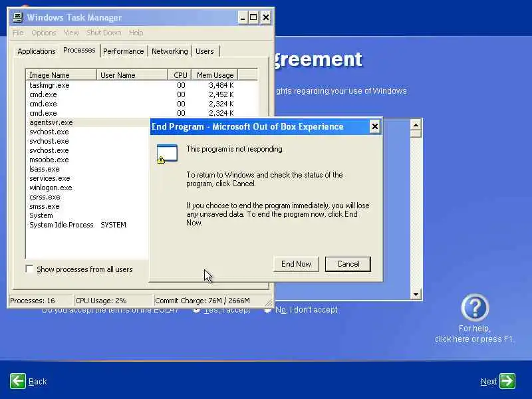Select the Processes tab
Viewport: 532px width, 399px height.
pyautogui.click(x=79, y=51)
